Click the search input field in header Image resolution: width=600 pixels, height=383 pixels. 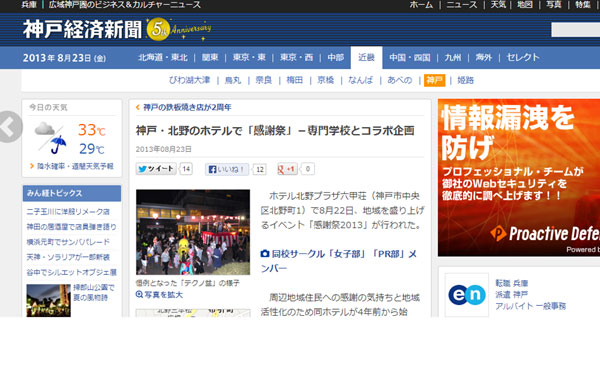coord(575,30)
